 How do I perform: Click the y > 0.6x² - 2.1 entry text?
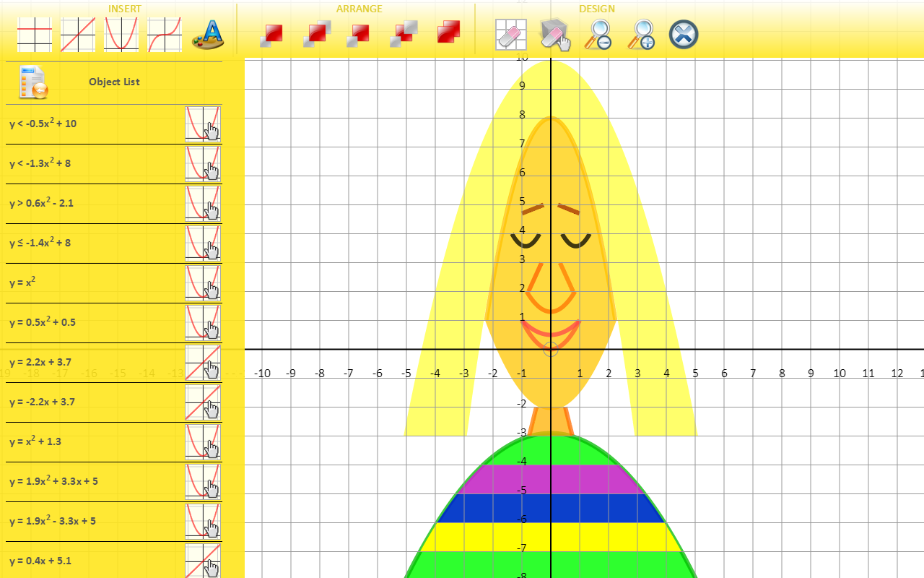point(41,202)
